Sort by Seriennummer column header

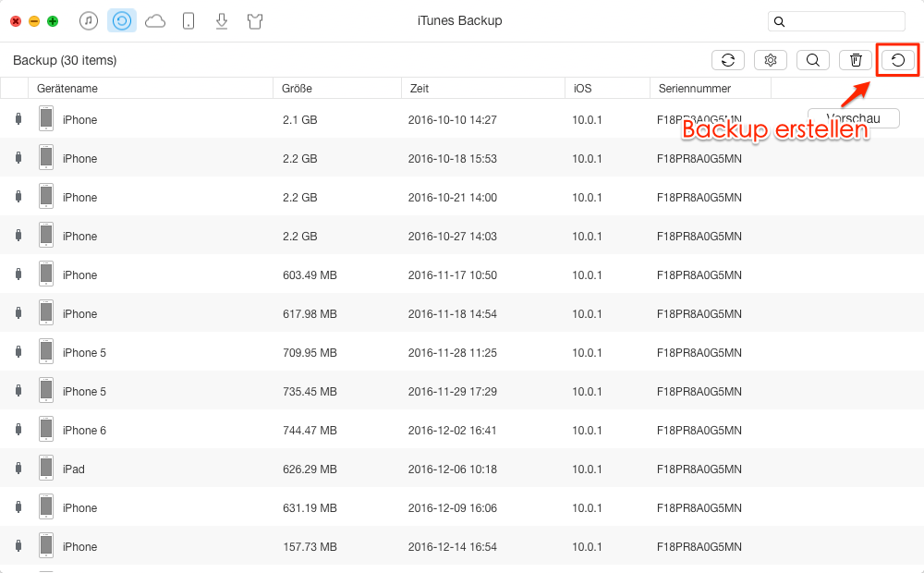710,89
